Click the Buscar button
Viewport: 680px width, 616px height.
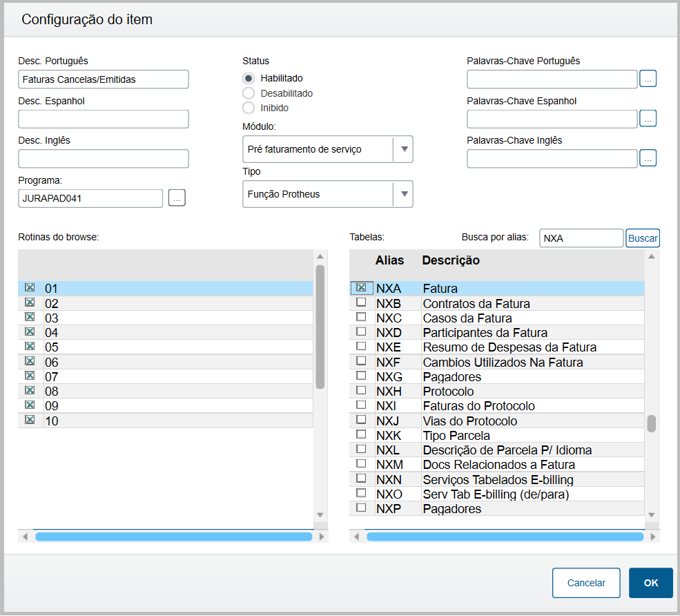[643, 238]
